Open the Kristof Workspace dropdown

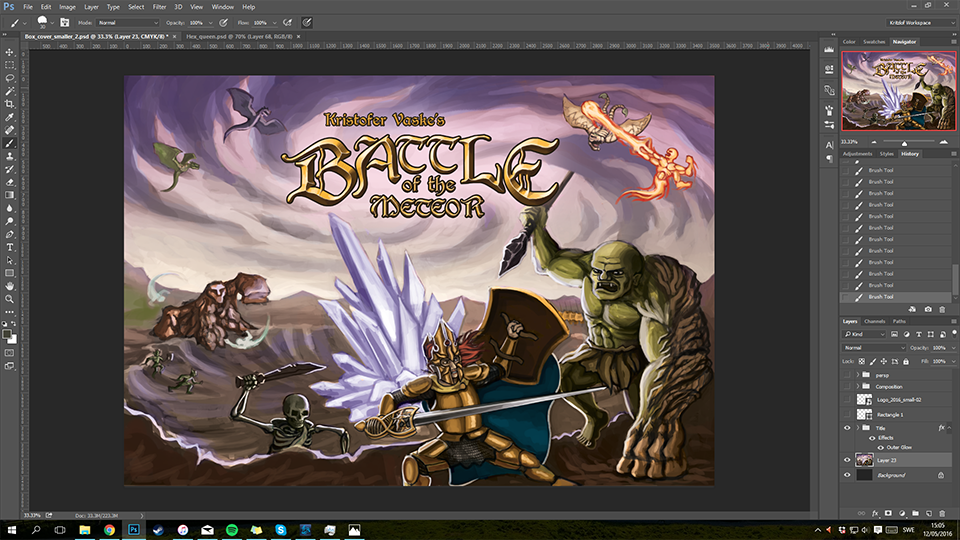(920, 23)
